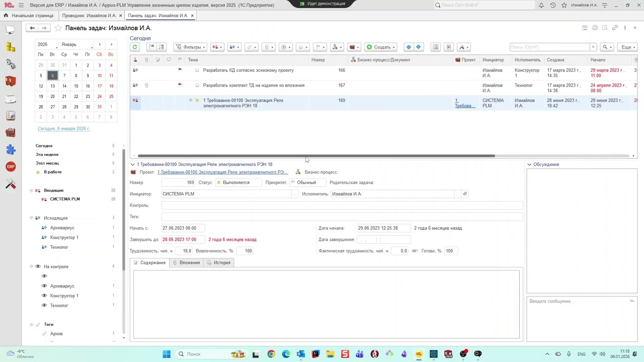The height and width of the screenshot is (362, 644).
Task: Open the Содержание tab
Action: click(x=149, y=262)
